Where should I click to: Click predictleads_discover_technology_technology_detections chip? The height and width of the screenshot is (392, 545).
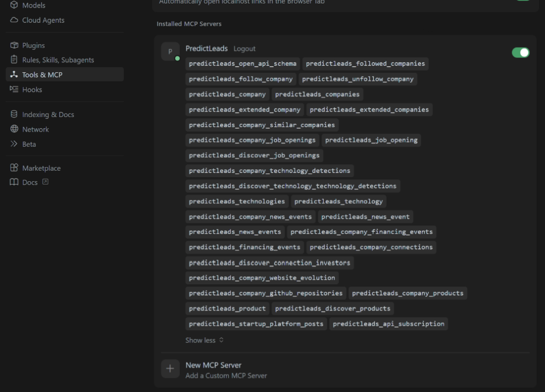tap(293, 186)
